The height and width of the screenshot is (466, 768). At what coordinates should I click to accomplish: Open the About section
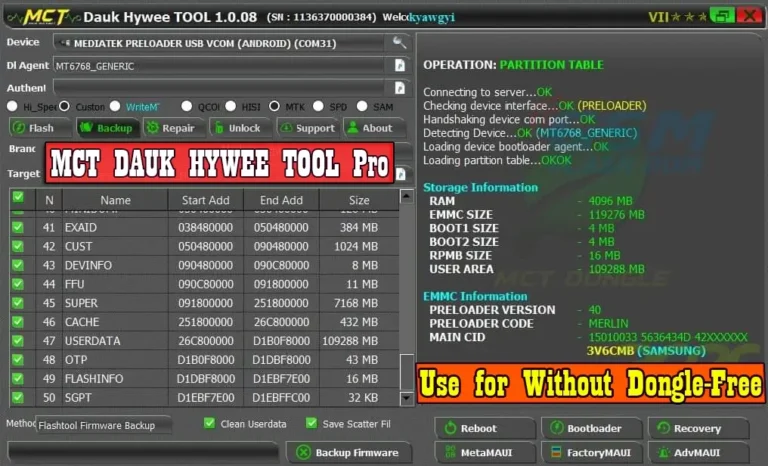tap(374, 128)
